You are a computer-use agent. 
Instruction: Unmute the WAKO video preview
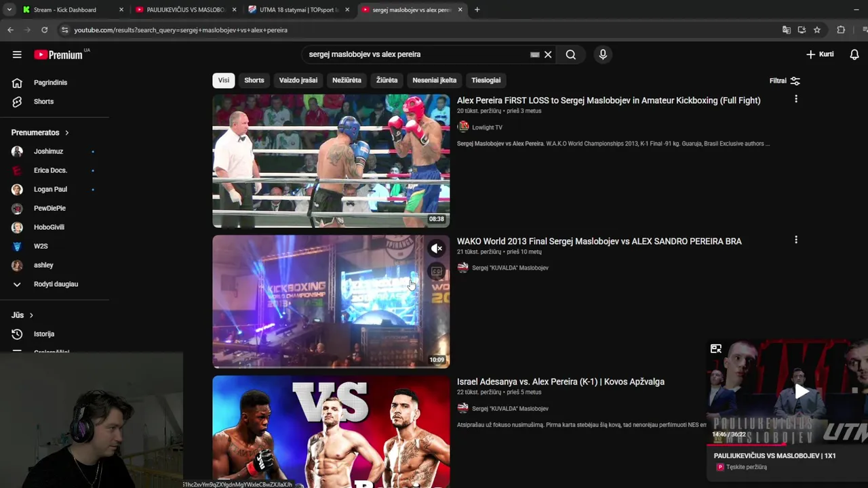[437, 249]
